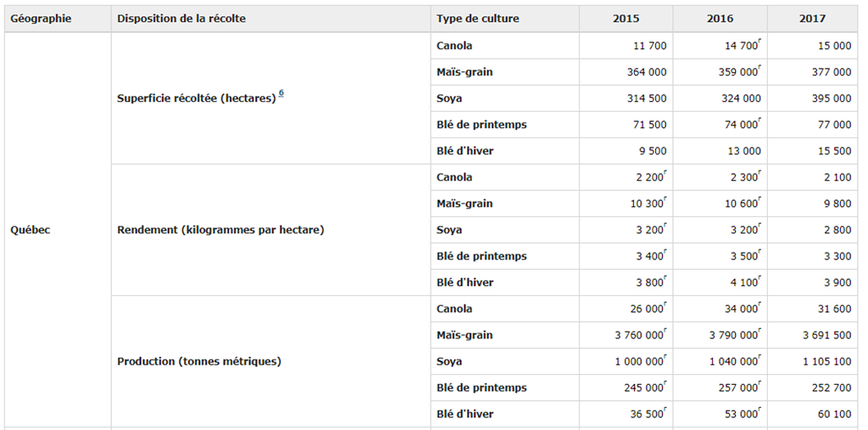This screenshot has height=430, width=868.
Task: Click Soya in the Production section
Action: [x=449, y=361]
